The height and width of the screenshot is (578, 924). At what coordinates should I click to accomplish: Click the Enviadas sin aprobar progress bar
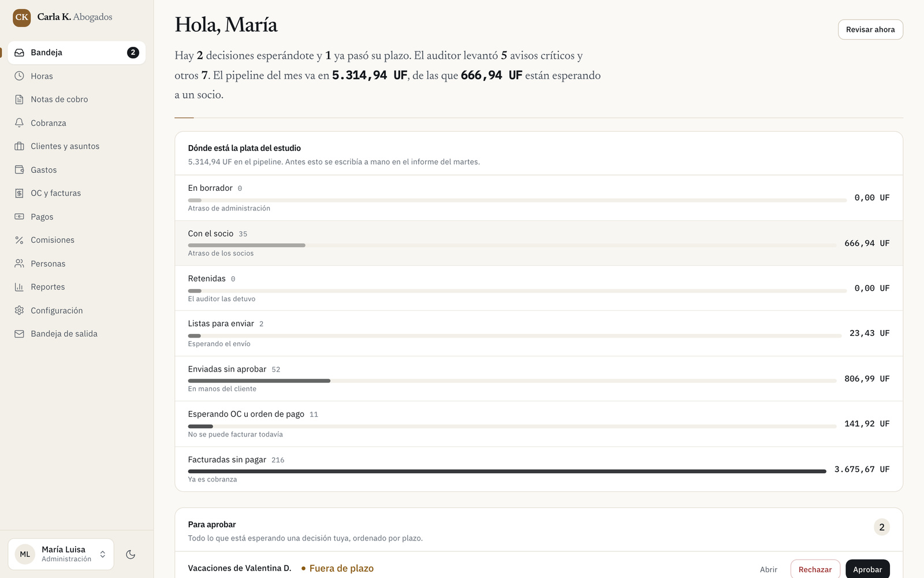tap(512, 381)
